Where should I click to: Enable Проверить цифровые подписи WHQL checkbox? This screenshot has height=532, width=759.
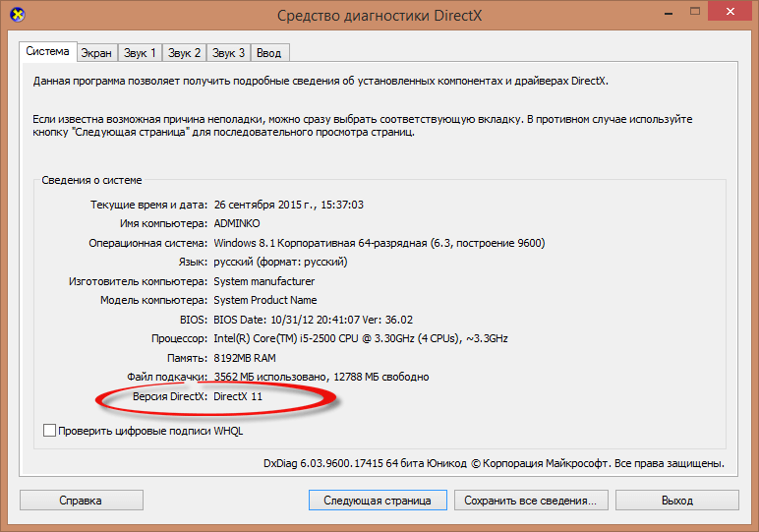(x=49, y=431)
